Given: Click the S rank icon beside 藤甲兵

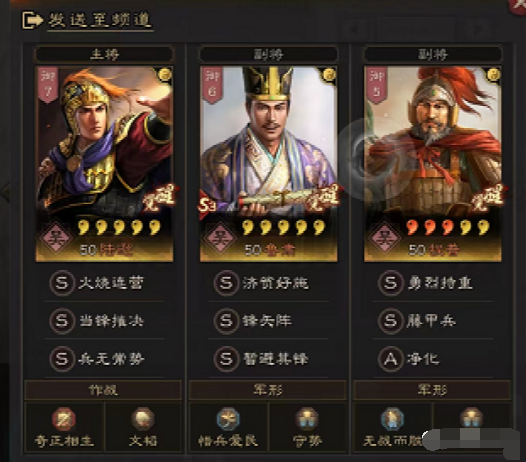Looking at the screenshot, I should (x=390, y=321).
